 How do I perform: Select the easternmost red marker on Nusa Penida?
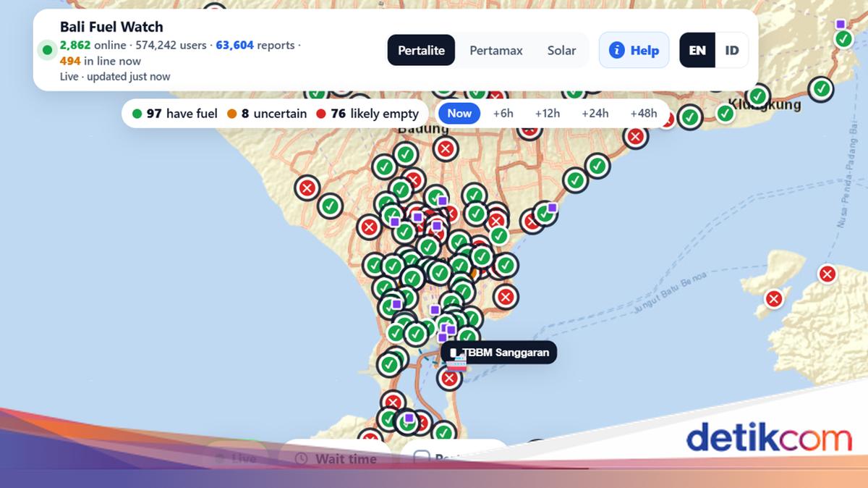pos(827,274)
